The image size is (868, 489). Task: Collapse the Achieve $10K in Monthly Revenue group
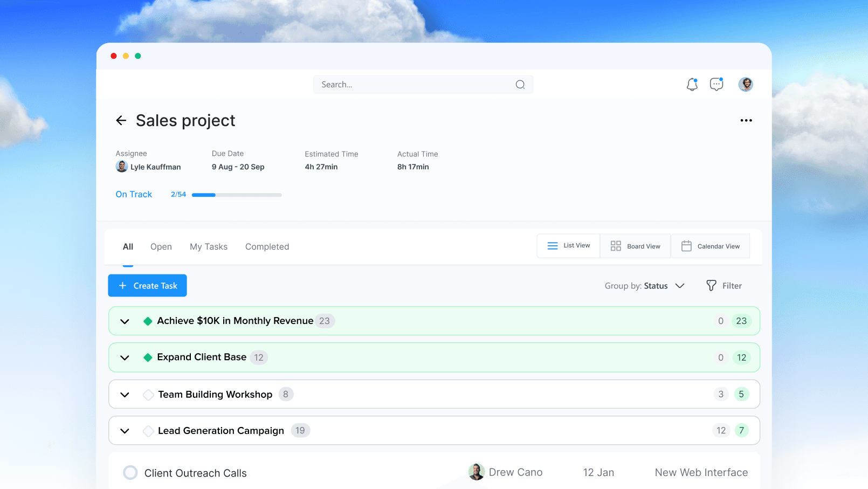(x=125, y=322)
